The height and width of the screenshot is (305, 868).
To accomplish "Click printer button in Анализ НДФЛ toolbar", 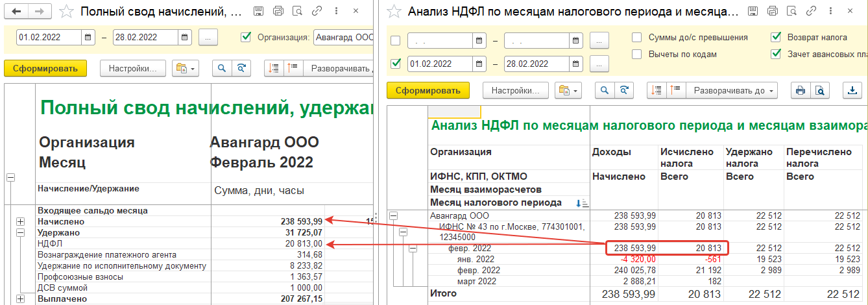I will point(801,91).
